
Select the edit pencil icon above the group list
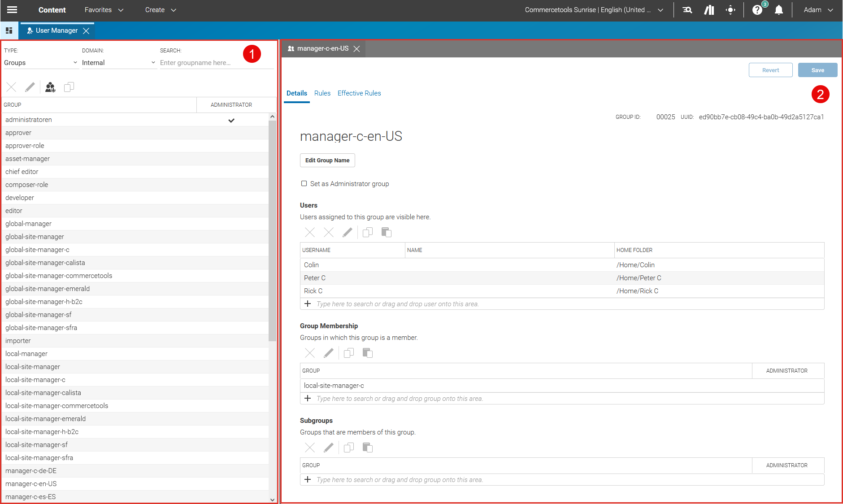[30, 87]
